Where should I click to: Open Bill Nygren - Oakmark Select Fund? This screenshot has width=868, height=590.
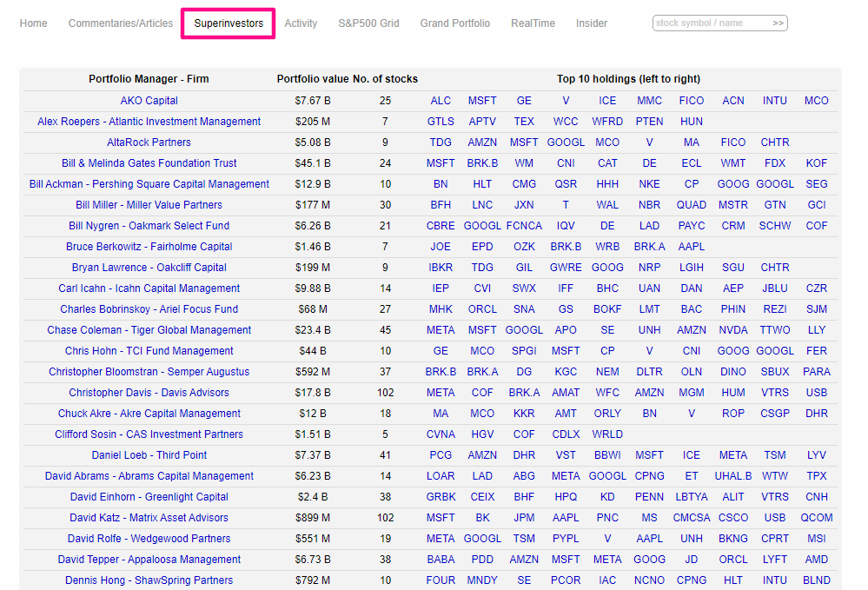click(x=149, y=226)
